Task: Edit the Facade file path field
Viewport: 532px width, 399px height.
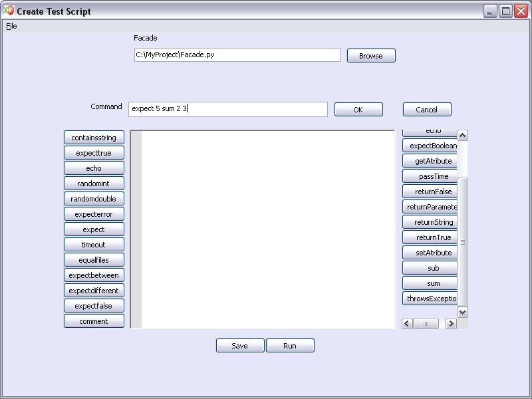Action: pyautogui.click(x=237, y=55)
